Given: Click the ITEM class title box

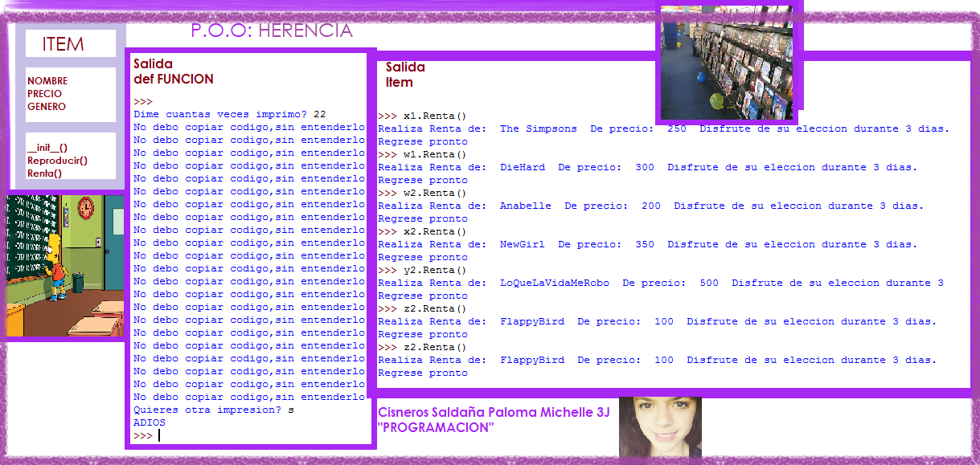Looking at the screenshot, I should click(70, 44).
